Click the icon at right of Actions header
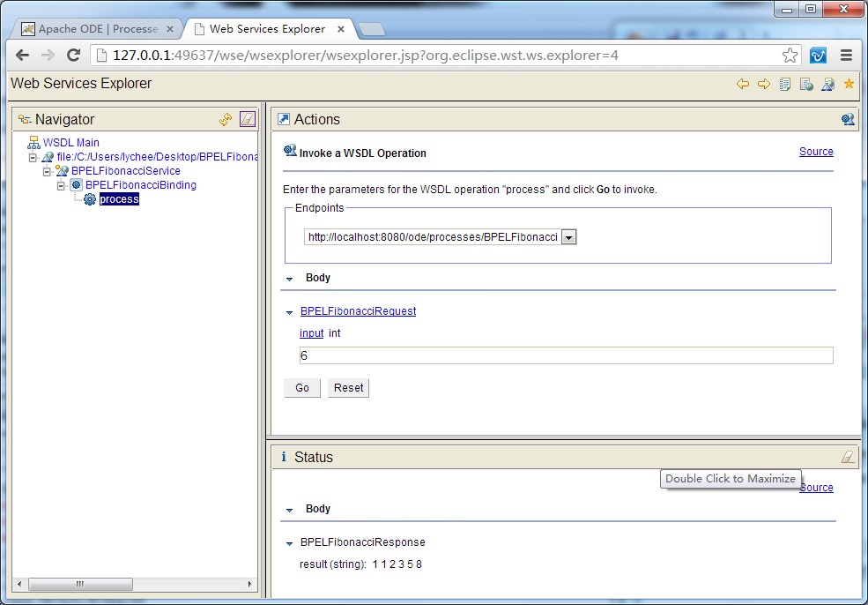This screenshot has height=605, width=868. (x=847, y=119)
